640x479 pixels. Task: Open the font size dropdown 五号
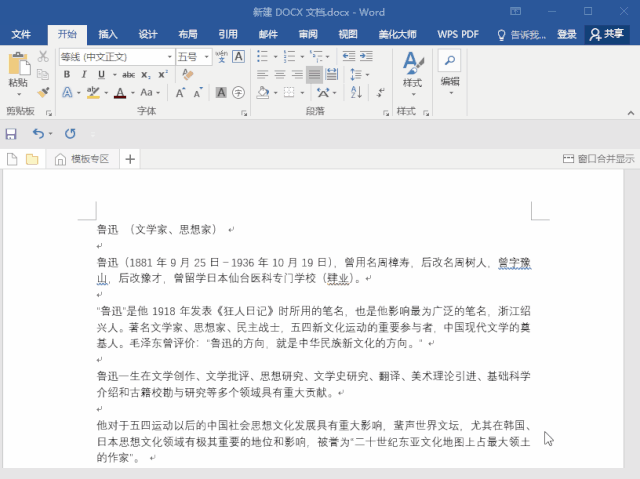point(207,57)
